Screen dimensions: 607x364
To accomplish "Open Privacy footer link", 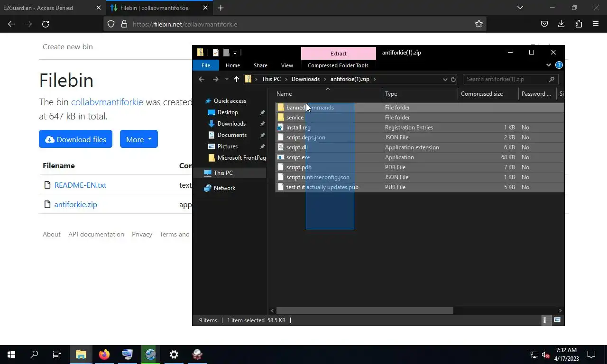I will click(x=142, y=234).
